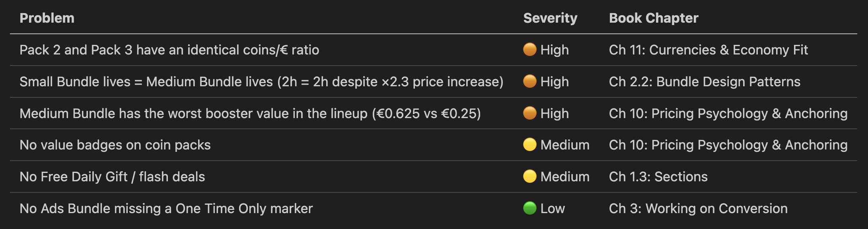Click the yellow dot for Free Daily Gift row
Image resolution: width=868 pixels, height=229 pixels.
pos(529,177)
